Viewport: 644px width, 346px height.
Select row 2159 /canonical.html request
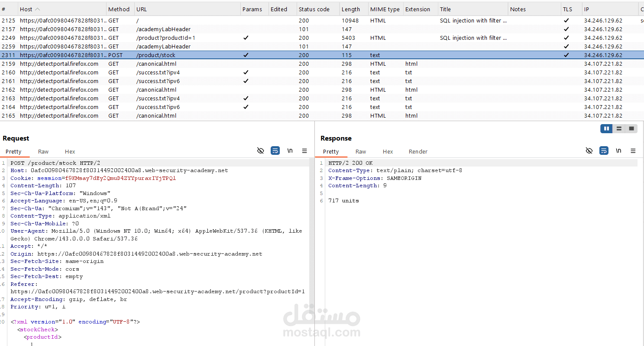point(322,64)
